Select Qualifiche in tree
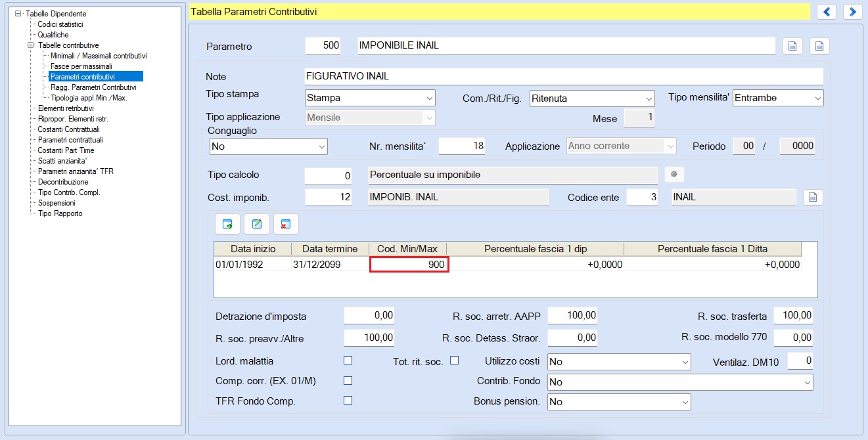Screen dimensions: 868x440 click(53, 35)
